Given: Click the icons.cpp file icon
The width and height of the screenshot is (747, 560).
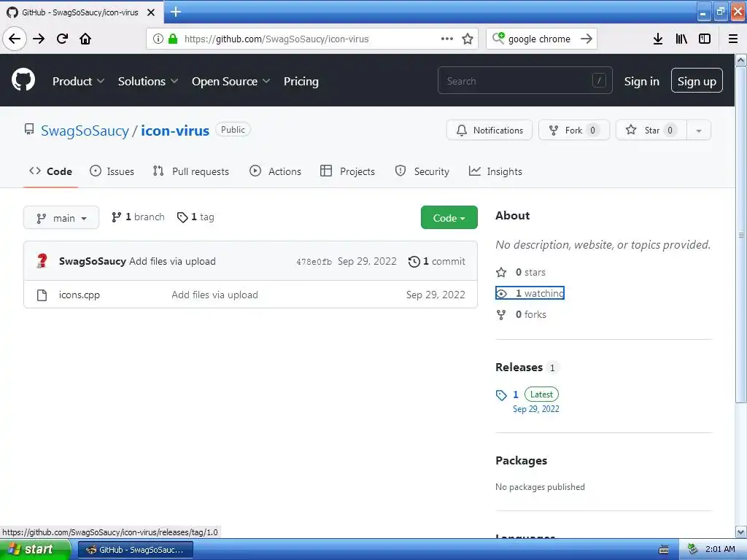Looking at the screenshot, I should coord(42,295).
